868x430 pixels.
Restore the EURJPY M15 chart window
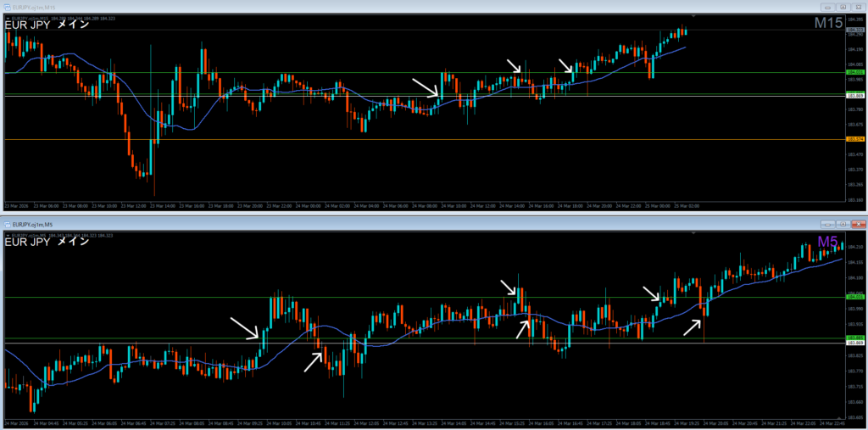(843, 8)
